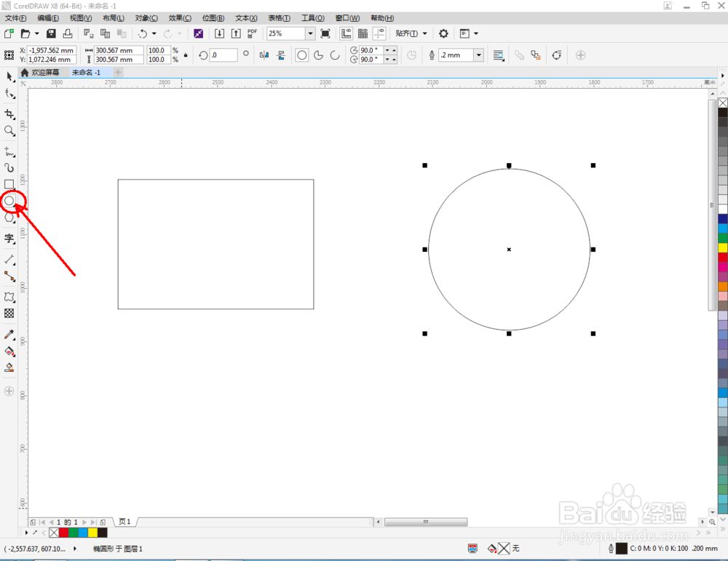This screenshot has height=561, width=728.
Task: Set shape type to full Ellipse
Action: [x=302, y=55]
